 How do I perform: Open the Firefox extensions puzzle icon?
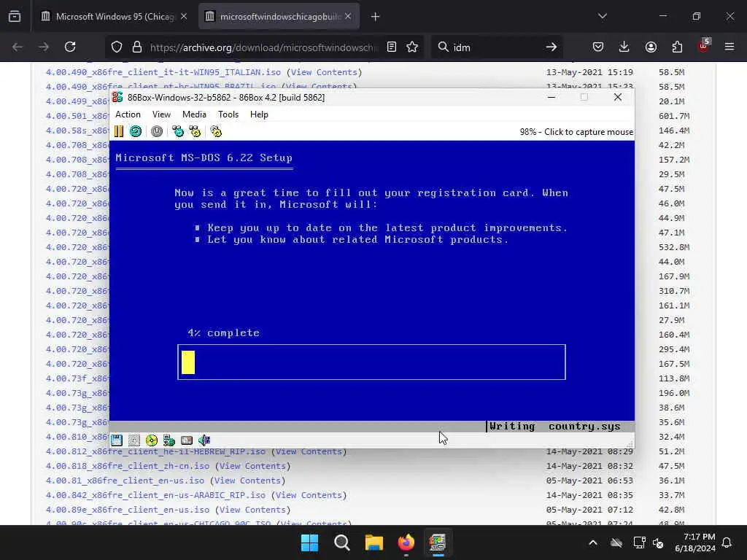point(677,47)
